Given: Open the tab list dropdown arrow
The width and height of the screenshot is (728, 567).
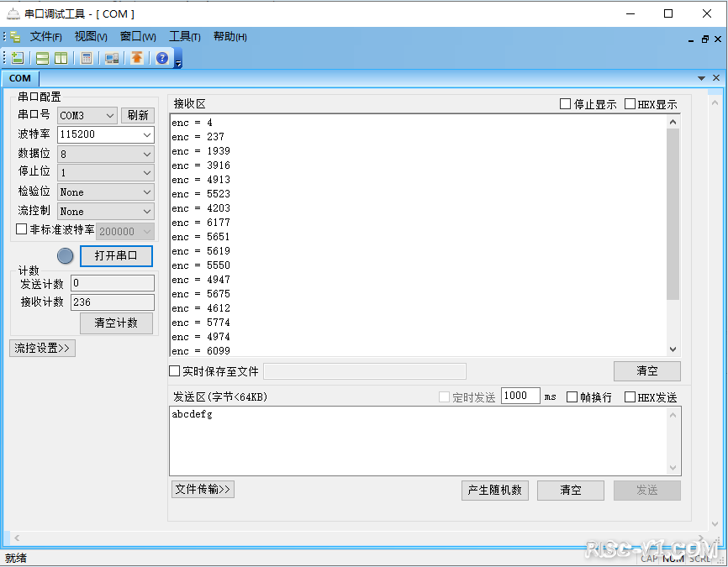Looking at the screenshot, I should click(x=701, y=78).
